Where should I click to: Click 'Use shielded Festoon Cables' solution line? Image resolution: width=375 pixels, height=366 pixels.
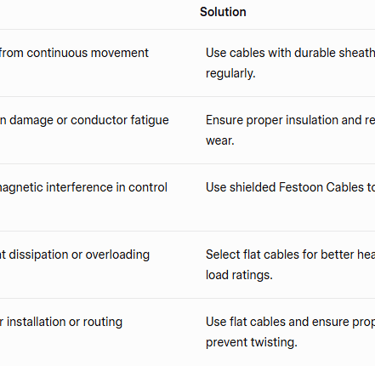pyautogui.click(x=290, y=187)
